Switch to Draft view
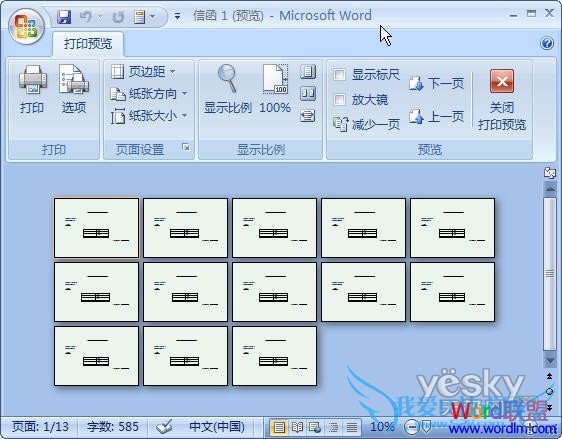562x439 pixels. click(352, 427)
